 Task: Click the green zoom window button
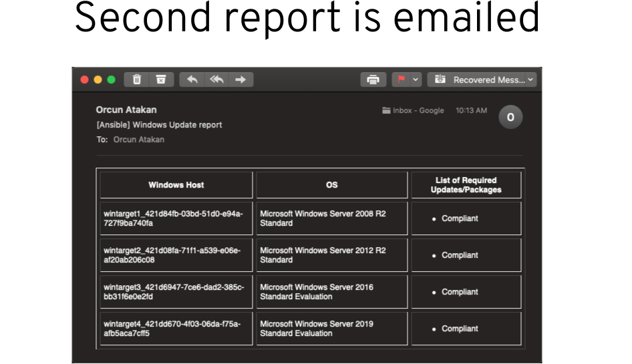click(112, 79)
